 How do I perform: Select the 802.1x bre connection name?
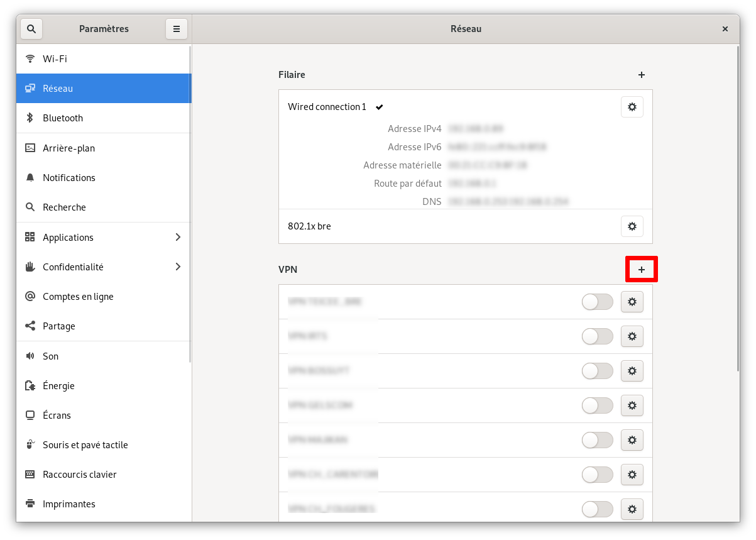click(x=309, y=226)
